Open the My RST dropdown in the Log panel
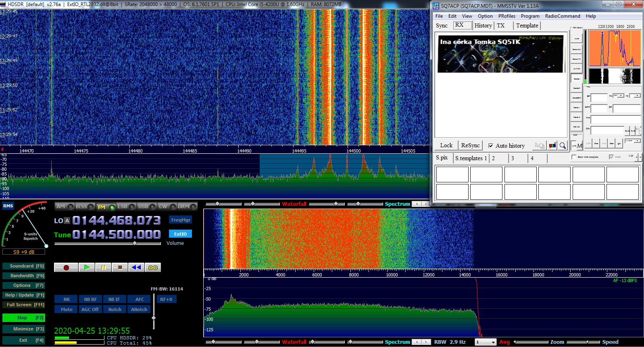Image resolution: width=644 pixels, height=347 pixels. click(x=638, y=96)
